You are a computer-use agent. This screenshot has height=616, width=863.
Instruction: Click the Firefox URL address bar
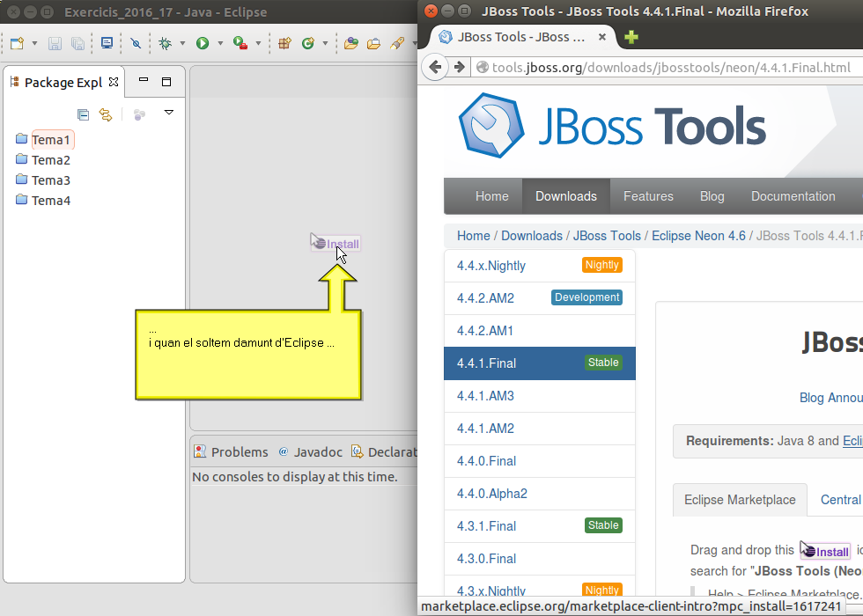(x=668, y=68)
